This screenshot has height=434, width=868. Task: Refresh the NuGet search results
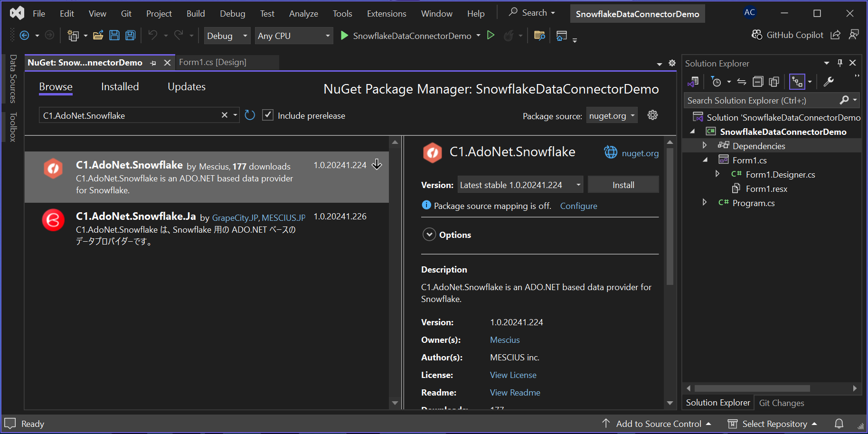click(x=250, y=115)
